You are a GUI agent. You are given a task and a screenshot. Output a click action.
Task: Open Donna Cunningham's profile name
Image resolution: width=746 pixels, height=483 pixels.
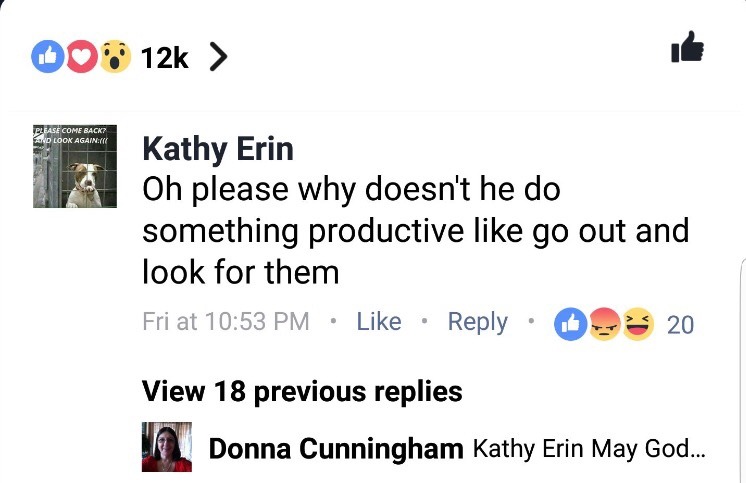[x=335, y=449]
